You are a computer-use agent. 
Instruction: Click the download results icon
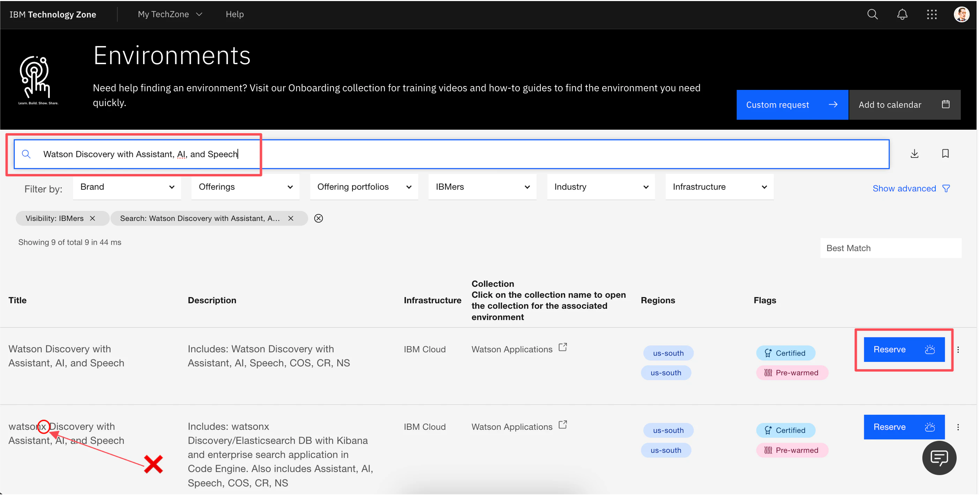914,154
